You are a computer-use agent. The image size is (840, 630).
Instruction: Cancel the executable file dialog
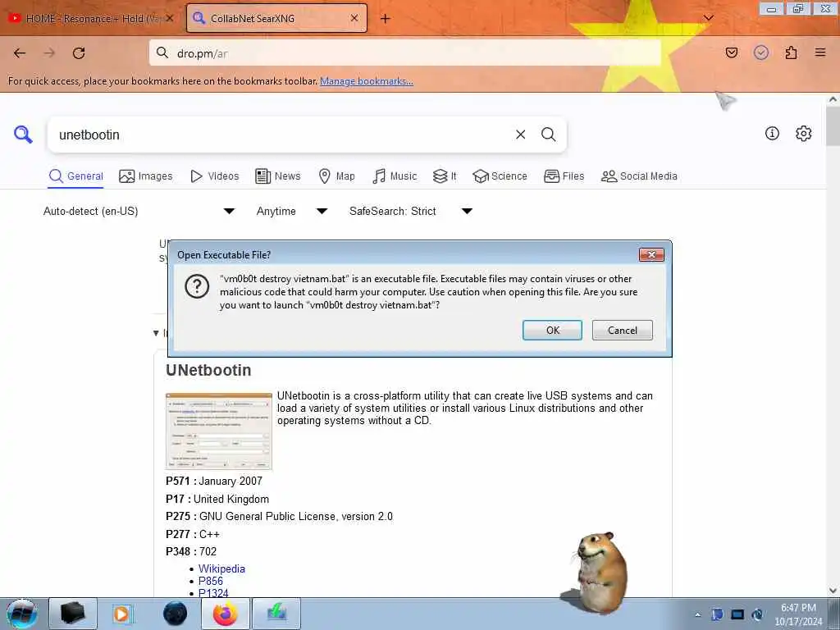[622, 330]
